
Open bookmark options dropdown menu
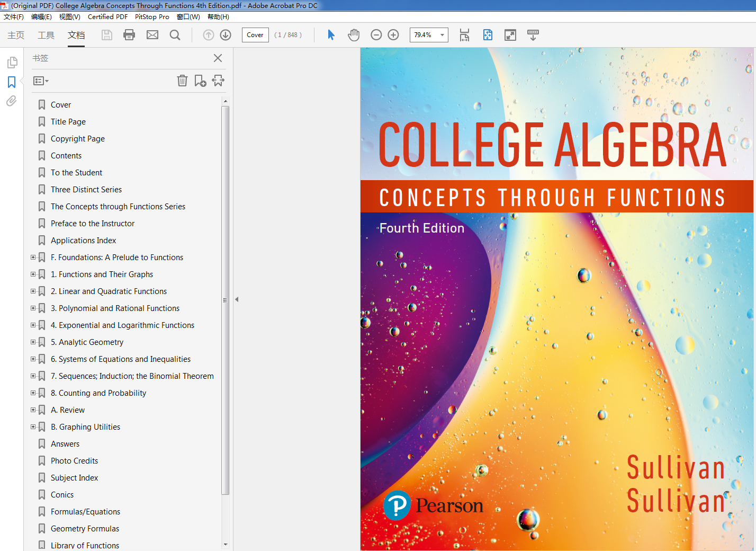tap(41, 81)
